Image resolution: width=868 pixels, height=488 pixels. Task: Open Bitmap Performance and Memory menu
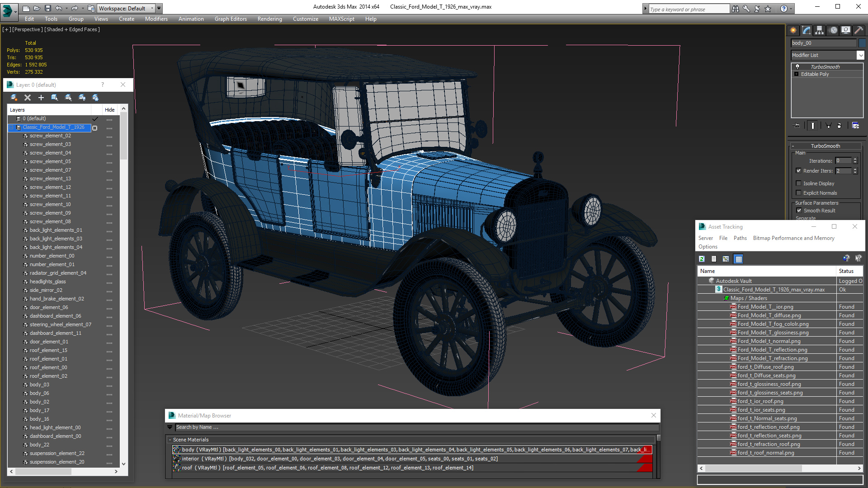pyautogui.click(x=793, y=238)
